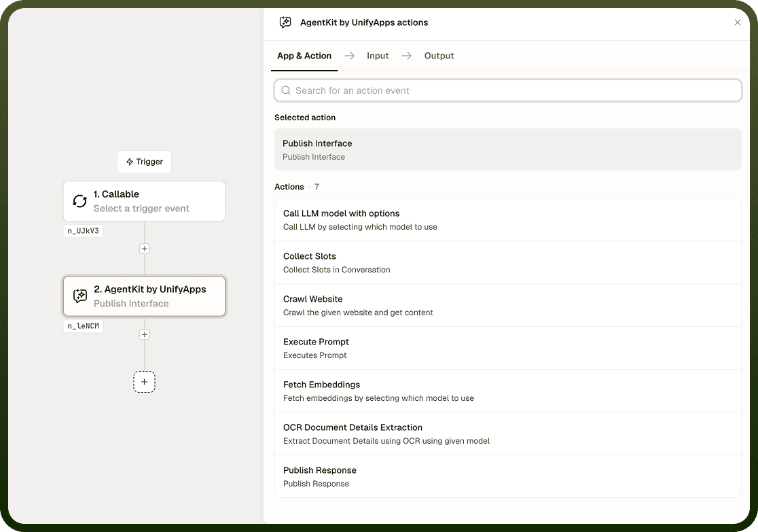The height and width of the screenshot is (532, 758).
Task: Add step right below AgentKit node
Action: click(144, 335)
